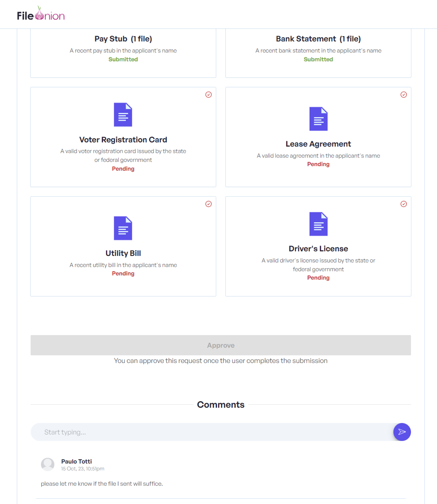Click the Paulo Totti commenter name

pyautogui.click(x=76, y=461)
